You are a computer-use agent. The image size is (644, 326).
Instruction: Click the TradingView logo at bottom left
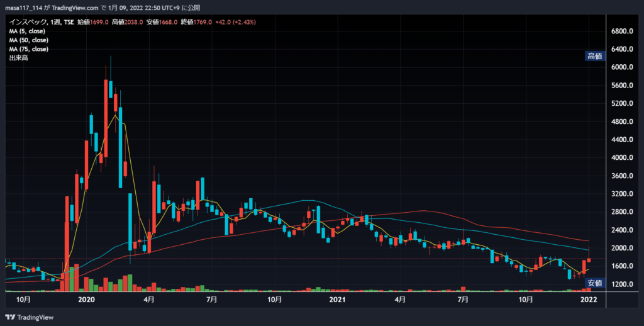coord(29,317)
